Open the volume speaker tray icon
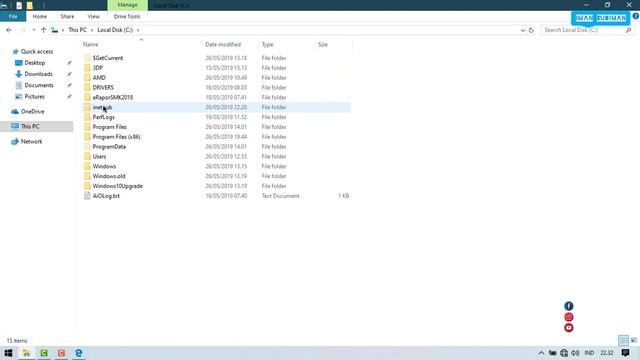This screenshot has height=360, width=640. click(575, 353)
